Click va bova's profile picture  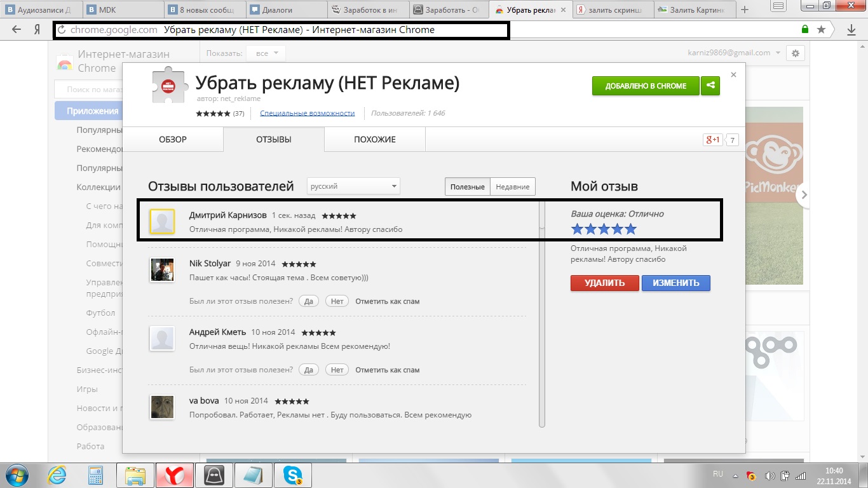[x=162, y=407]
